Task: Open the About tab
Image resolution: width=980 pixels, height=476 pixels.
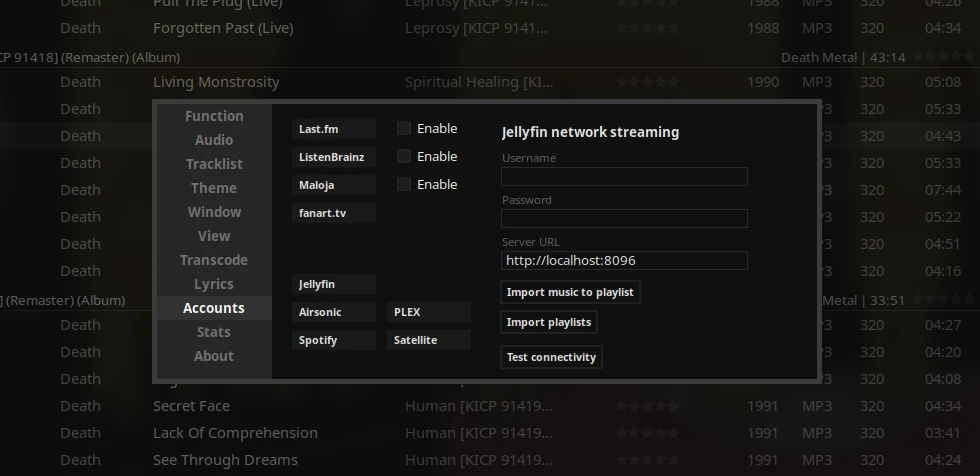Action: (x=214, y=356)
